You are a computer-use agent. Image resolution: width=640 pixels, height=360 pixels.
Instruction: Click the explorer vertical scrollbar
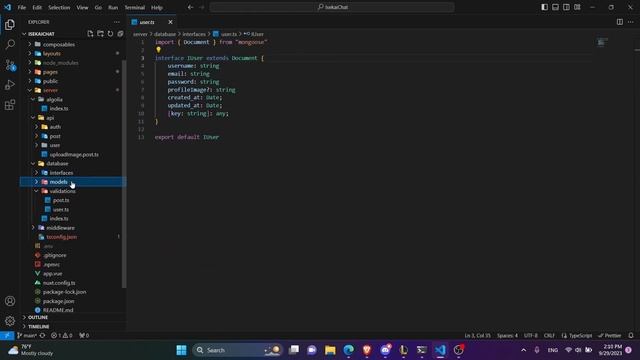pyautogui.click(x=124, y=173)
